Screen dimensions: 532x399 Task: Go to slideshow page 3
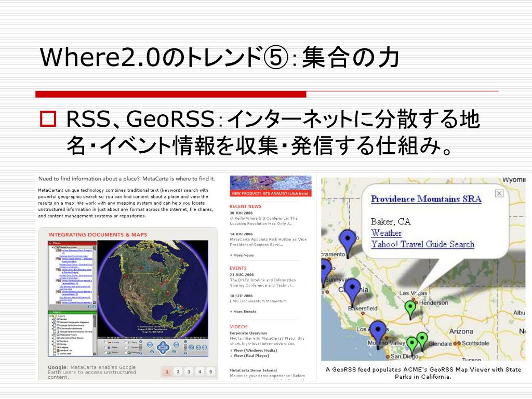[189, 371]
